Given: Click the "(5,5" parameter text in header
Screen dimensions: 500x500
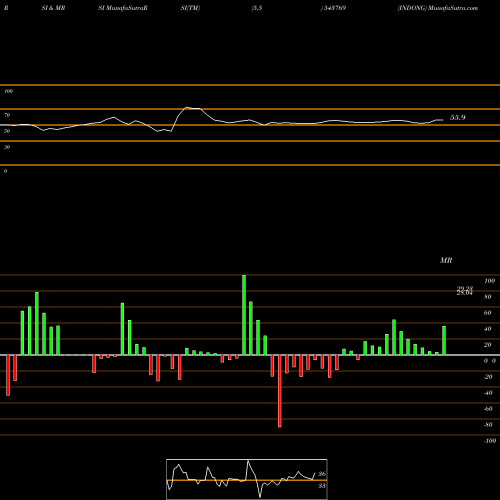Looking at the screenshot, I should pos(257,8).
